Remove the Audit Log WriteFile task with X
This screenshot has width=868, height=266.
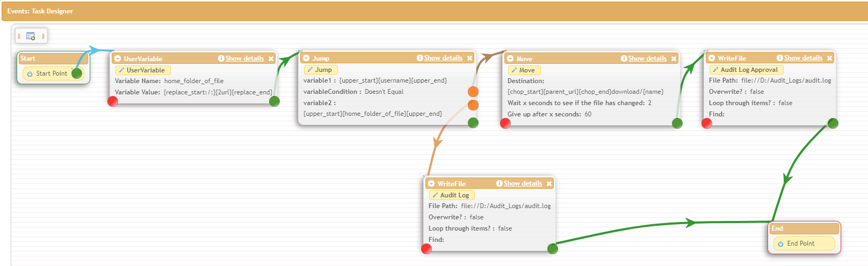(x=549, y=183)
